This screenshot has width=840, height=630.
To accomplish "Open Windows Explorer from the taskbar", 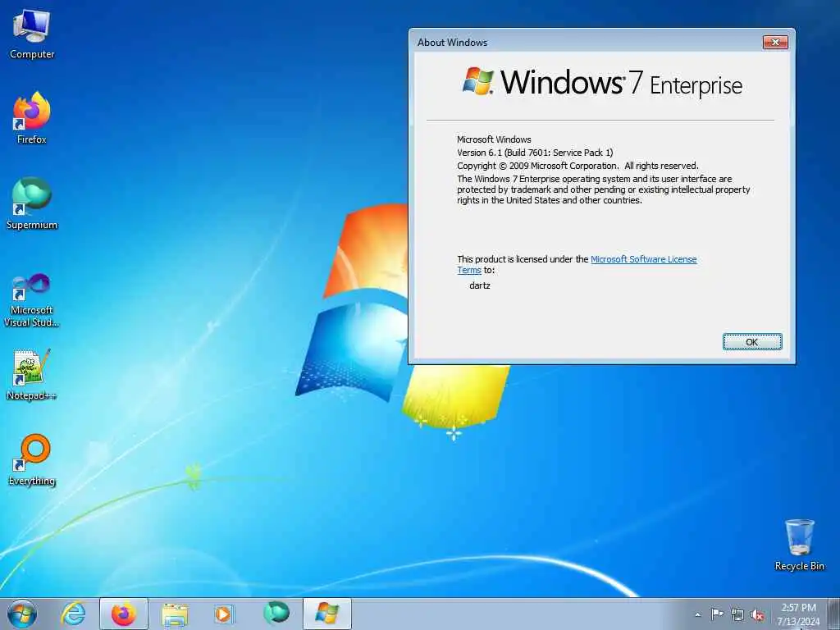I will point(175,614).
